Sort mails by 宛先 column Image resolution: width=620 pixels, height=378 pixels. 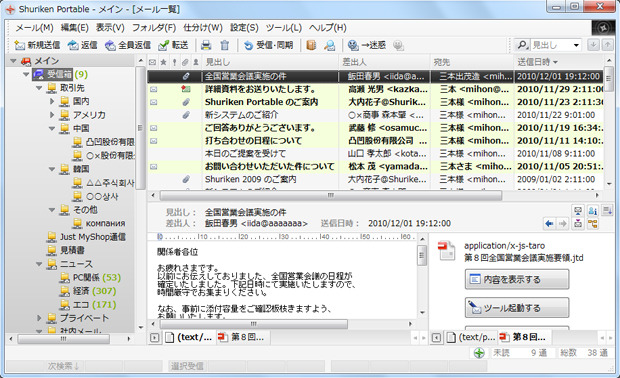pos(472,62)
